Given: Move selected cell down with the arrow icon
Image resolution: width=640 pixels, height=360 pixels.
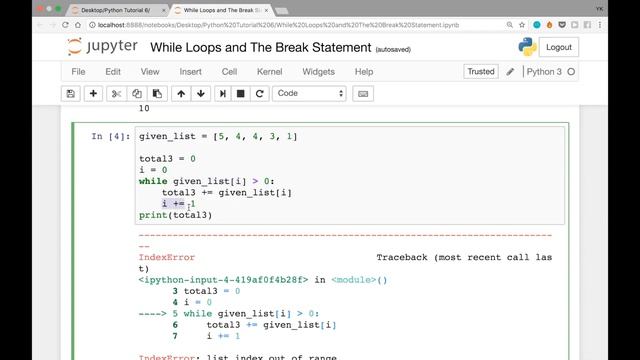Looking at the screenshot, I should pos(201,93).
